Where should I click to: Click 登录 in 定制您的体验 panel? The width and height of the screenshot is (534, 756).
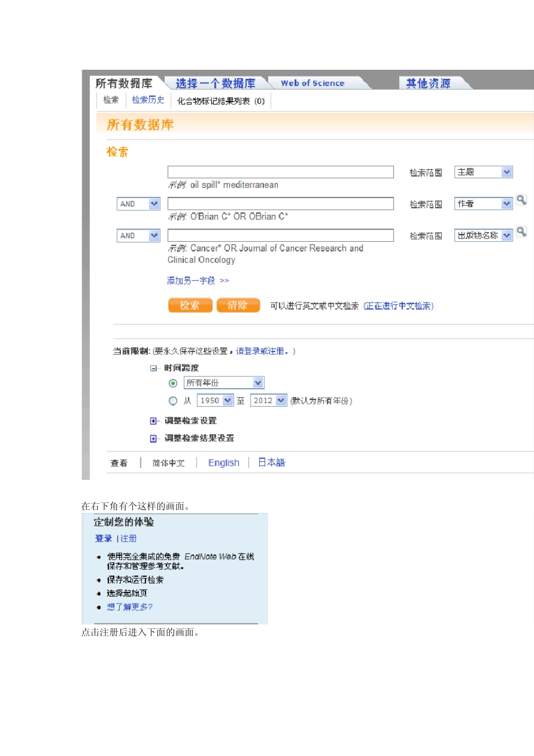coord(103,539)
